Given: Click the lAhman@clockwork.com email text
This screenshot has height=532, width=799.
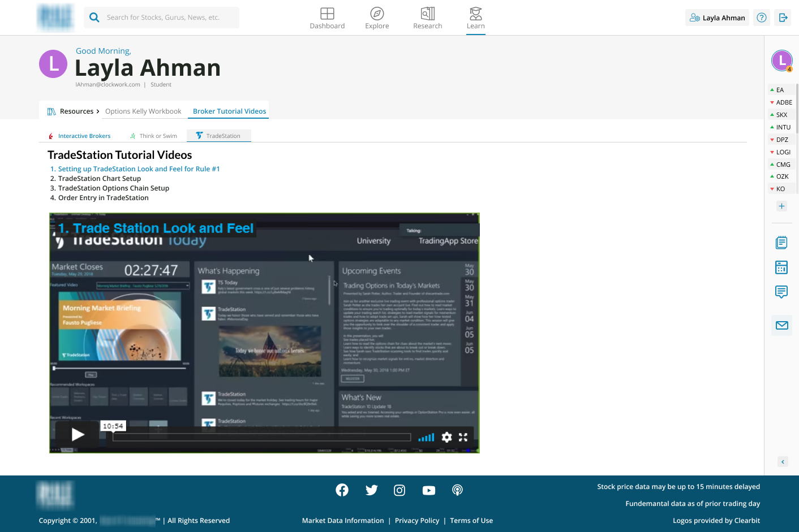Looking at the screenshot, I should (x=108, y=85).
